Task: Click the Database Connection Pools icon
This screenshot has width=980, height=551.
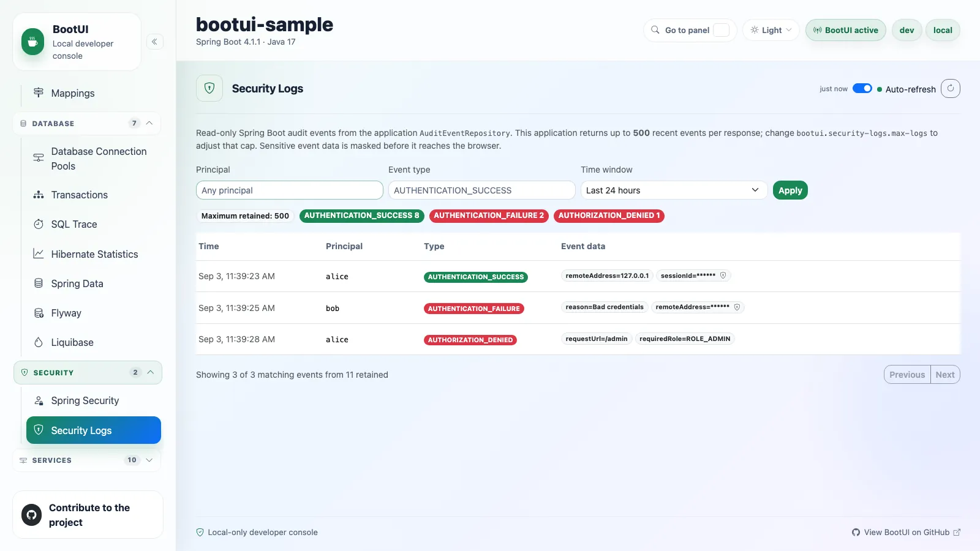Action: 39,158
